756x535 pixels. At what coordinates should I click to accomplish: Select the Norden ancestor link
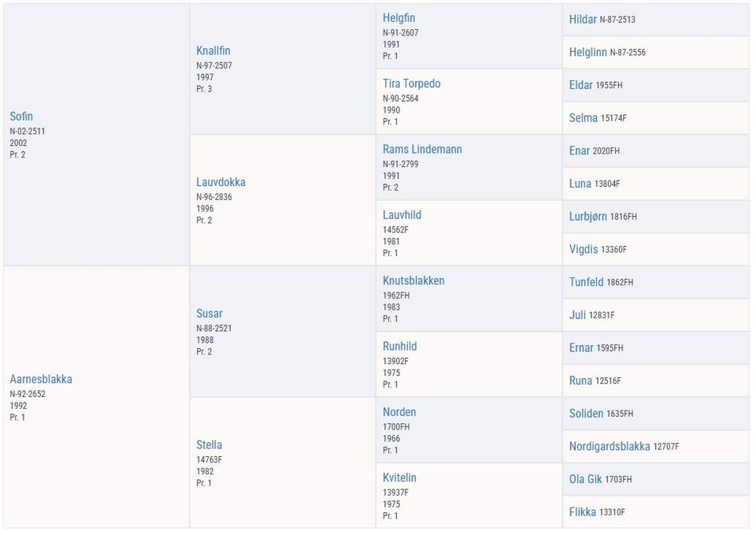(399, 412)
